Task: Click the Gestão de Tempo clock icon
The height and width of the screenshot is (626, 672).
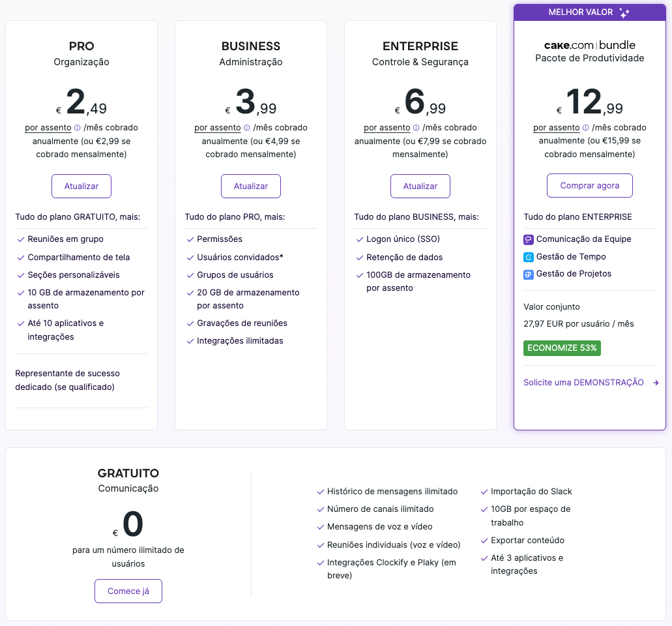Action: (x=529, y=257)
